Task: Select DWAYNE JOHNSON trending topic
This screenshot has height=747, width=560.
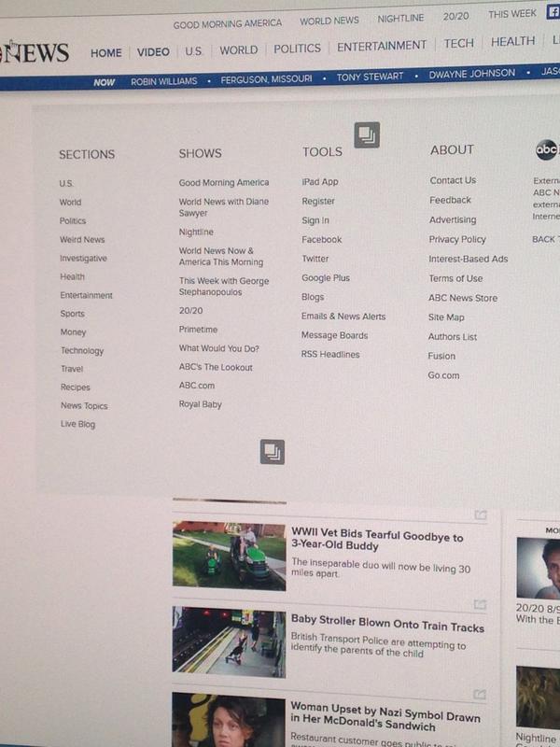Action: click(472, 74)
